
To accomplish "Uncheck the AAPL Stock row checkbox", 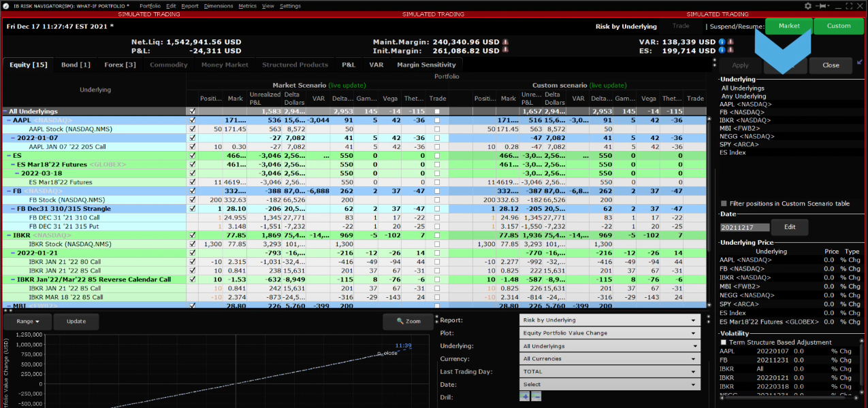I will tap(192, 129).
